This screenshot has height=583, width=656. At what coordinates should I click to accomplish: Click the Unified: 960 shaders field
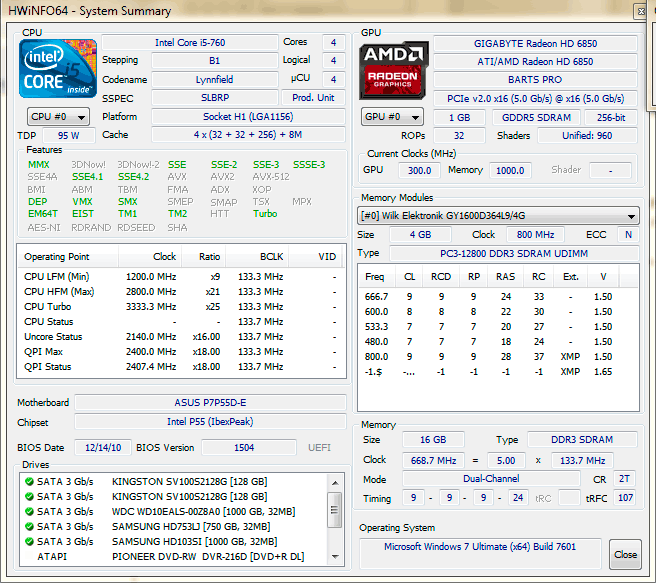point(587,136)
